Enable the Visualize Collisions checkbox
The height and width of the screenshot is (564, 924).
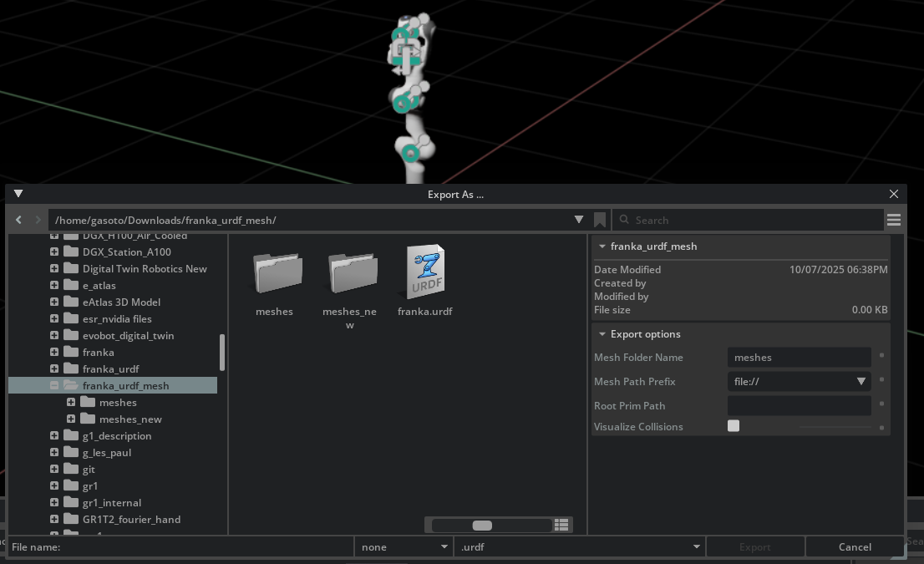[733, 425]
